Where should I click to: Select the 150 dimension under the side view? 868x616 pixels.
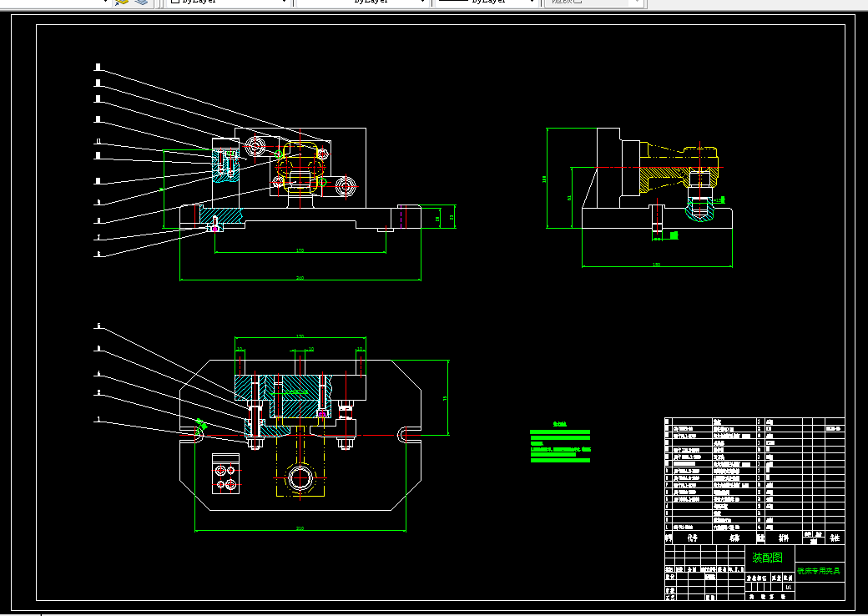(657, 265)
